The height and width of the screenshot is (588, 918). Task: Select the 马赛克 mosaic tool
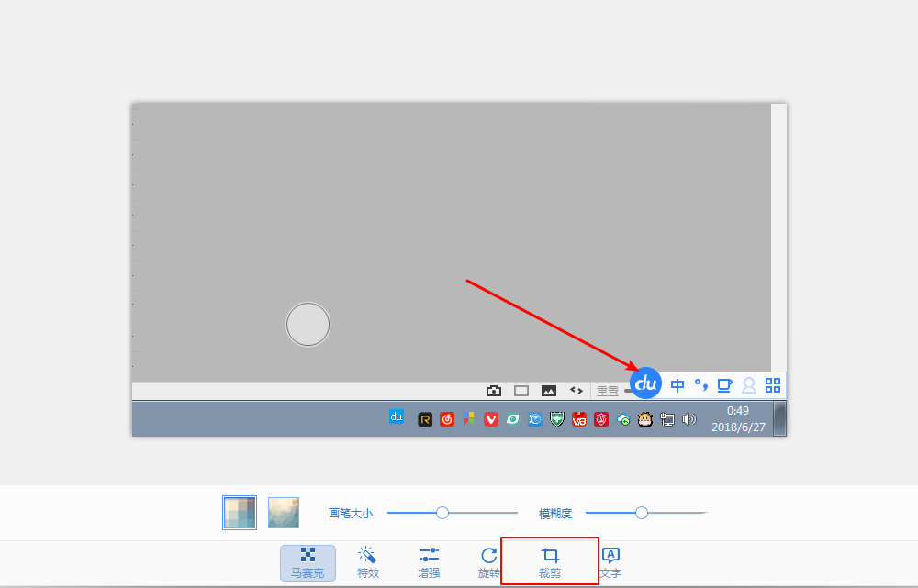[x=308, y=562]
